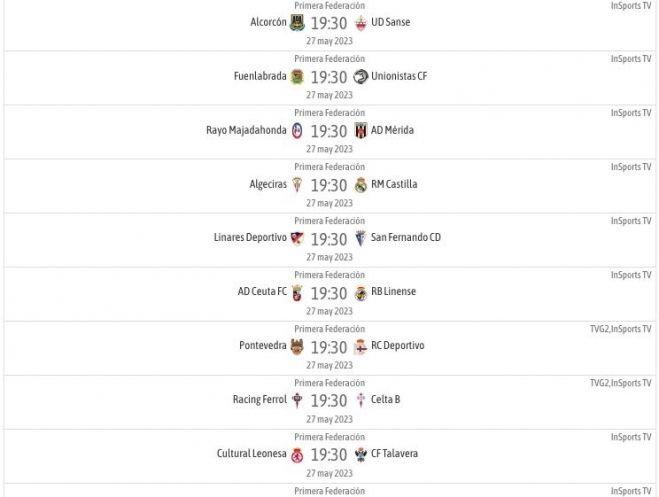
Task: Open the Rayo Majadahonda team link
Action: pyautogui.click(x=246, y=130)
